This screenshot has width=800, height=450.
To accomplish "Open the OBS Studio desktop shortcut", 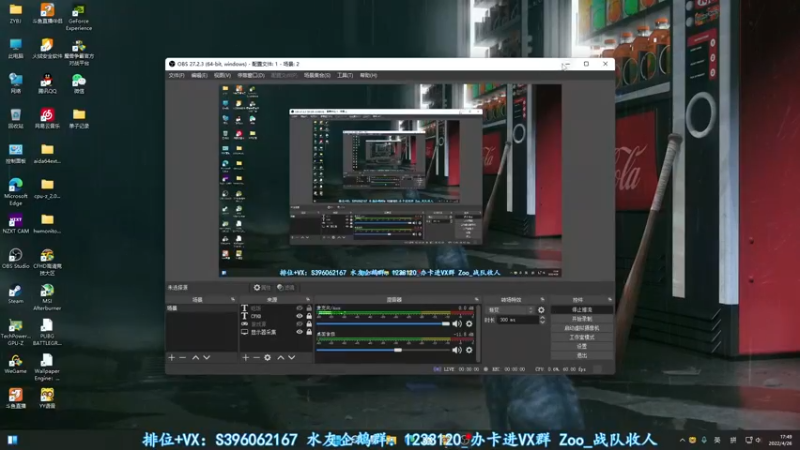I will 15,258.
